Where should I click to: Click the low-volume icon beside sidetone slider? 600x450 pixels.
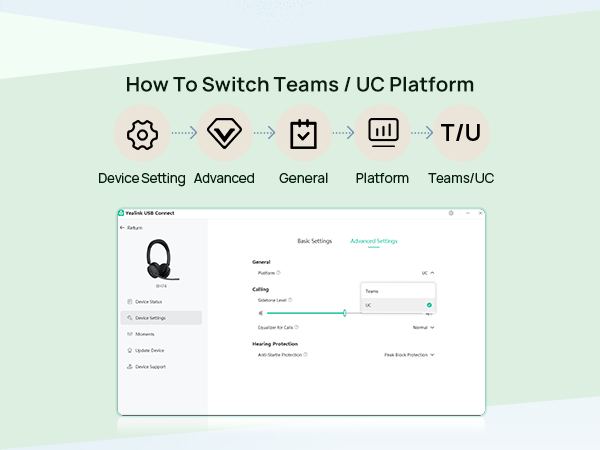[x=261, y=313]
